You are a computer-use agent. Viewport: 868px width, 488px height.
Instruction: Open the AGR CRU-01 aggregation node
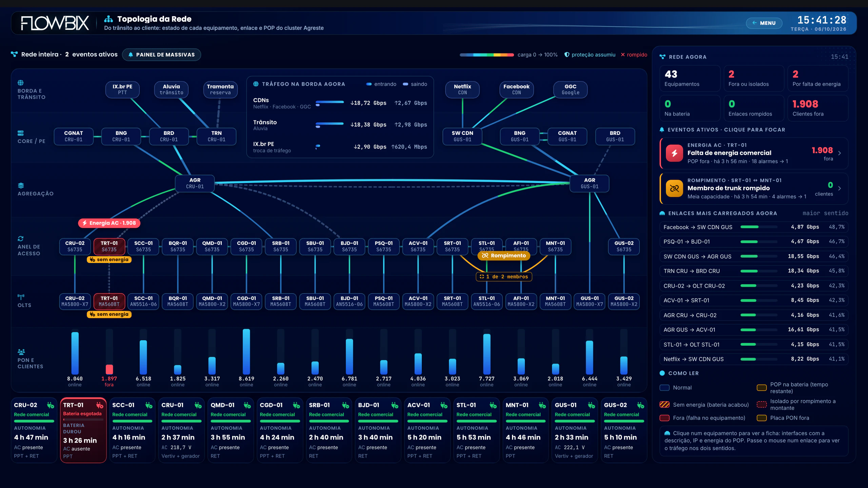[195, 183]
